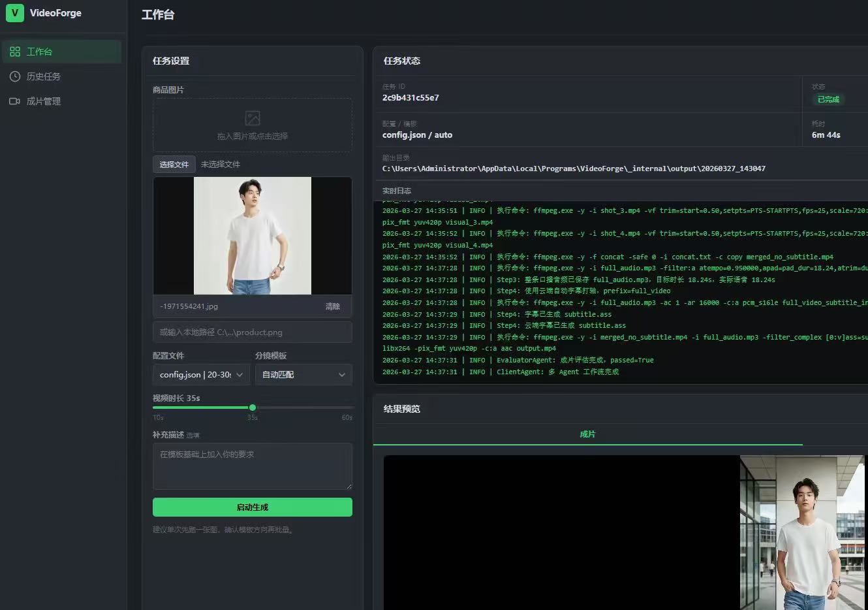The width and height of the screenshot is (868, 610).
Task: Open the 历史任务 page from sidebar
Action: [x=43, y=76]
